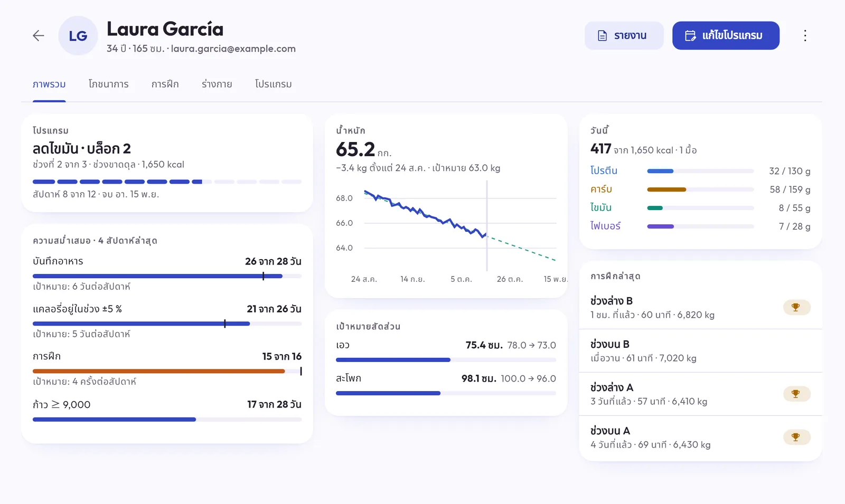Click the สะโพก hip progress bar
845x504 pixels.
click(x=446, y=393)
